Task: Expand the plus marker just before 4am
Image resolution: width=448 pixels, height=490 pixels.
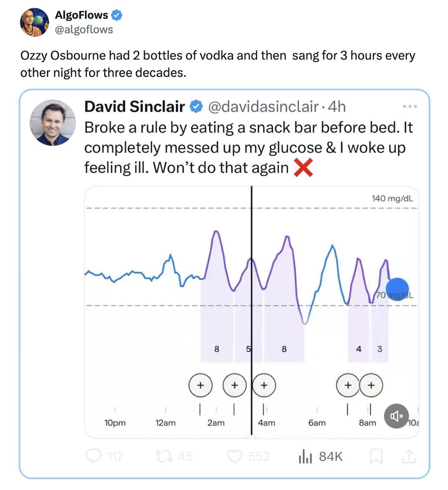Action: click(234, 385)
